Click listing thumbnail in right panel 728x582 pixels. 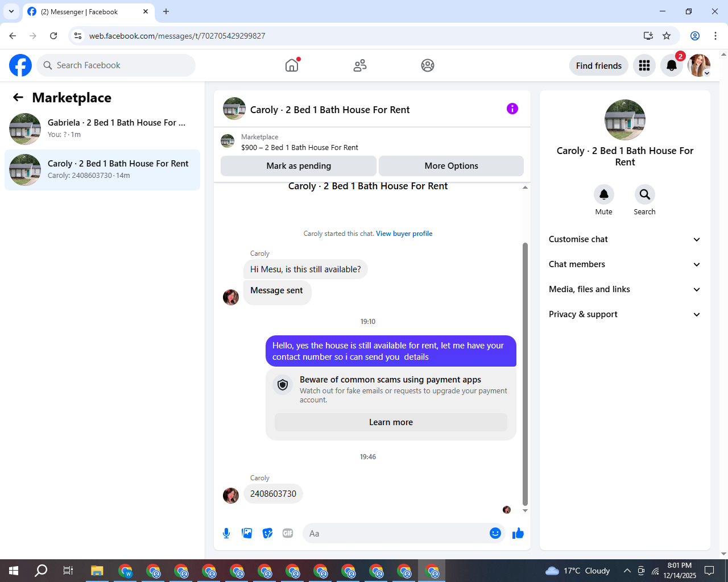[x=625, y=120]
